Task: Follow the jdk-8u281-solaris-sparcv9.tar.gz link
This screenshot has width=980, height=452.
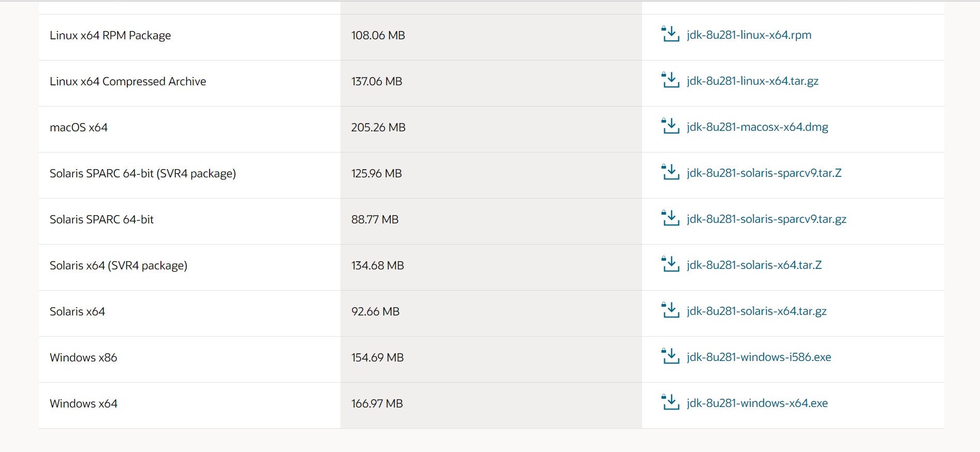Action: coord(766,219)
